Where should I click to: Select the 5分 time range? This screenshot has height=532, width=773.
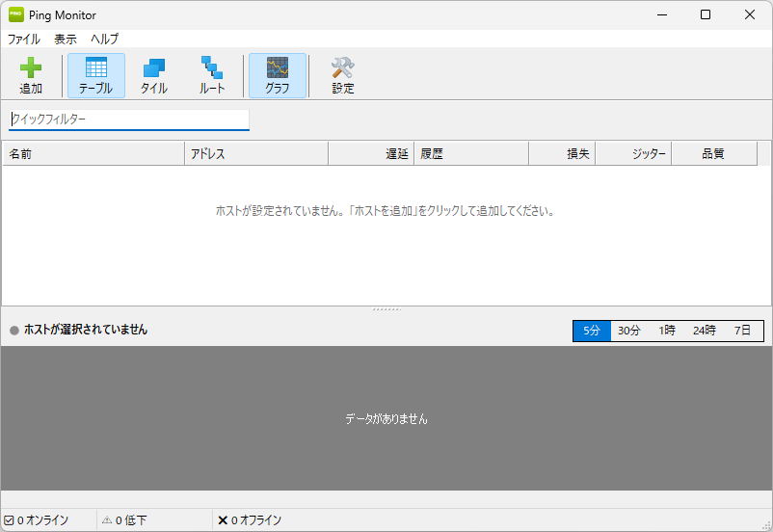tap(592, 331)
